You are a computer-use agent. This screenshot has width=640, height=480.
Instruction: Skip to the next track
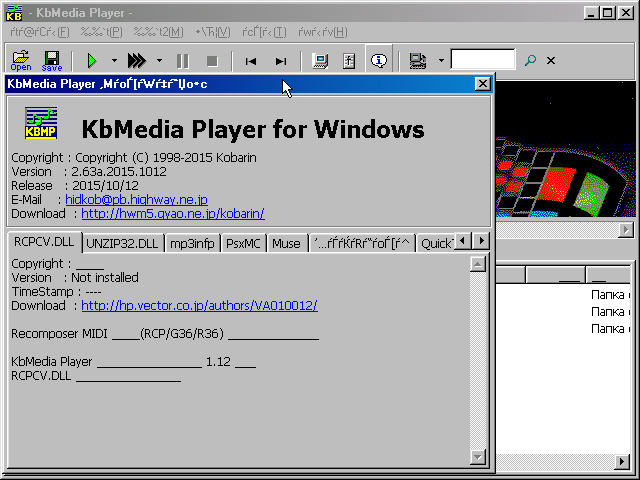[x=281, y=60]
